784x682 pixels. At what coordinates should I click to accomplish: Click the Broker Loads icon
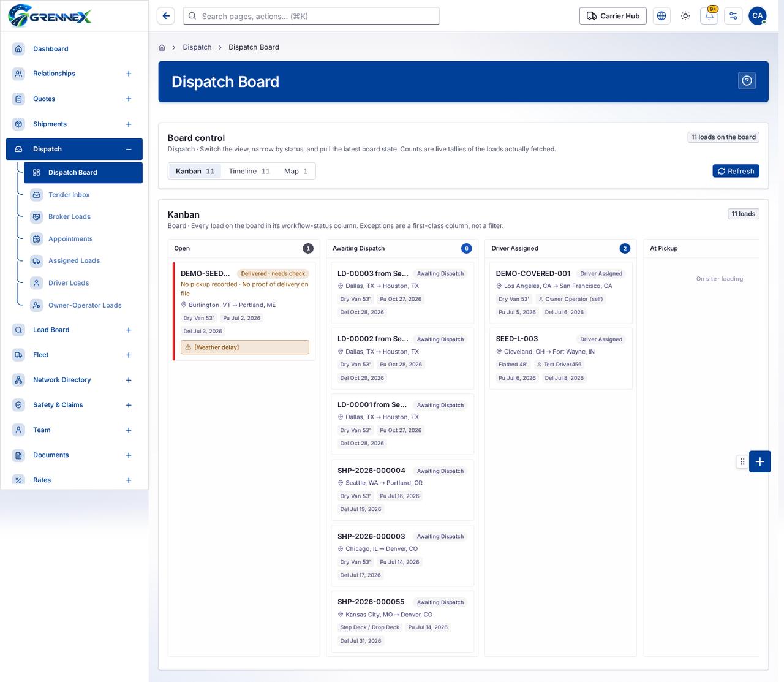point(37,217)
